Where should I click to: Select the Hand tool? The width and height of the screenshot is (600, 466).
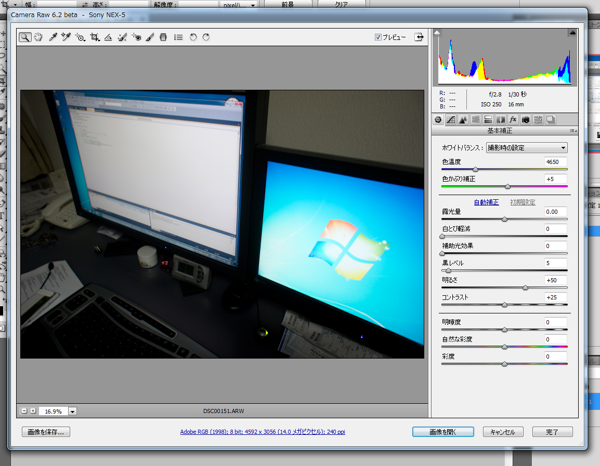(38, 37)
